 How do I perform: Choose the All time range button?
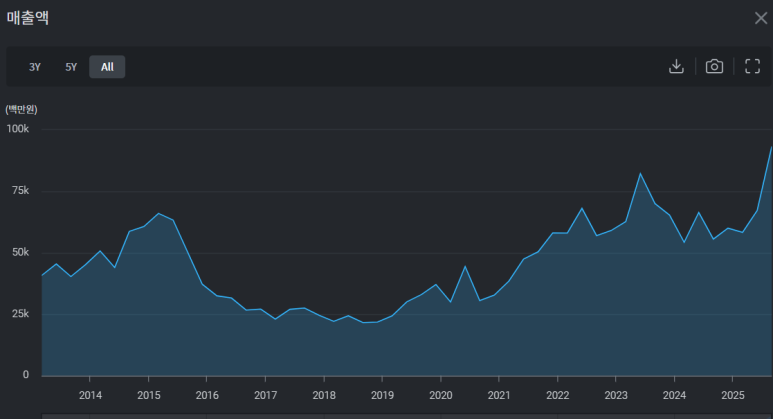107,67
